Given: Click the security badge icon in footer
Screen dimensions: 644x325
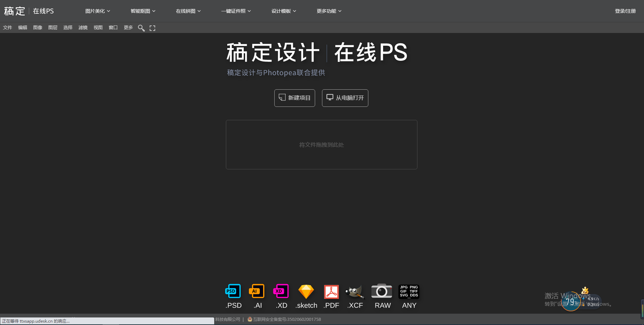Looking at the screenshot, I should 250,319.
